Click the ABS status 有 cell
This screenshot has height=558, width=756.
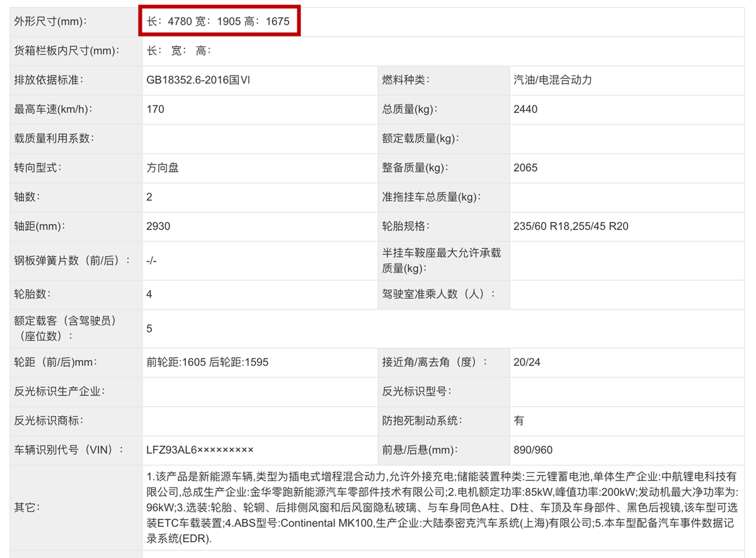coord(518,421)
